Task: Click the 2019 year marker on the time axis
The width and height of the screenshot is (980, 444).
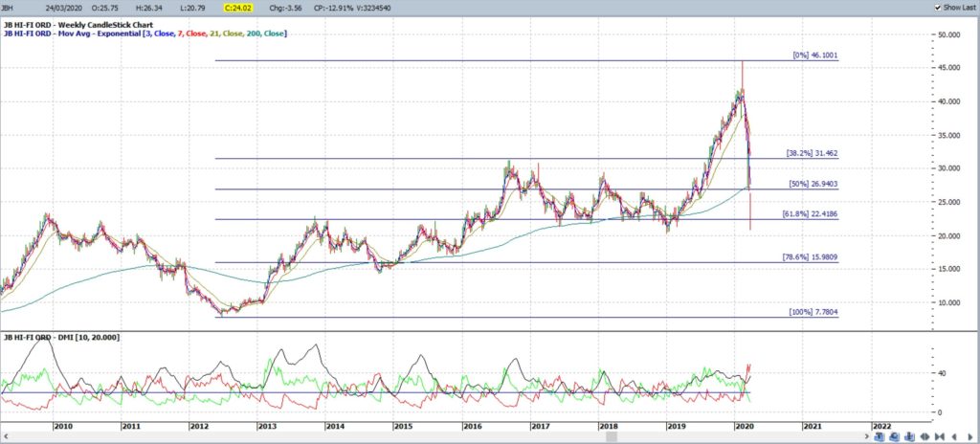Action: [677, 426]
